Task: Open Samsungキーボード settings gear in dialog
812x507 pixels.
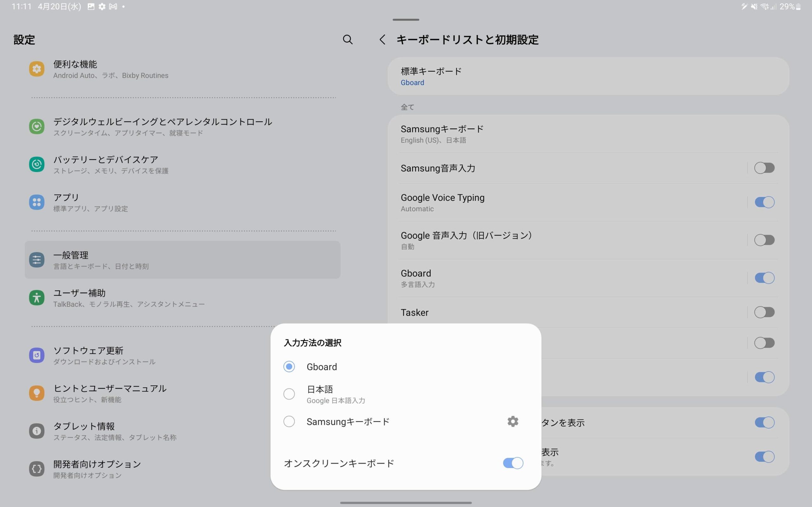Action: [512, 421]
